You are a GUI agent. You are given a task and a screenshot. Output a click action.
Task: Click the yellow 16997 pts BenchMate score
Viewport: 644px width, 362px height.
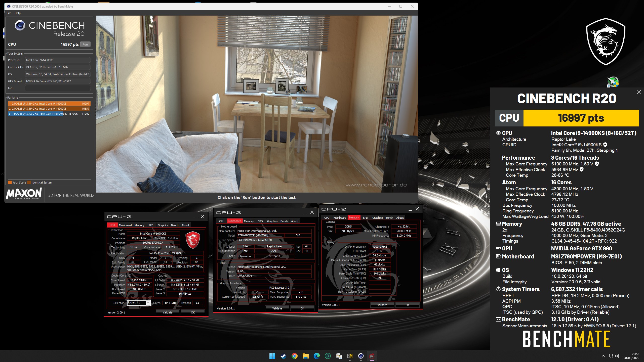pyautogui.click(x=581, y=118)
